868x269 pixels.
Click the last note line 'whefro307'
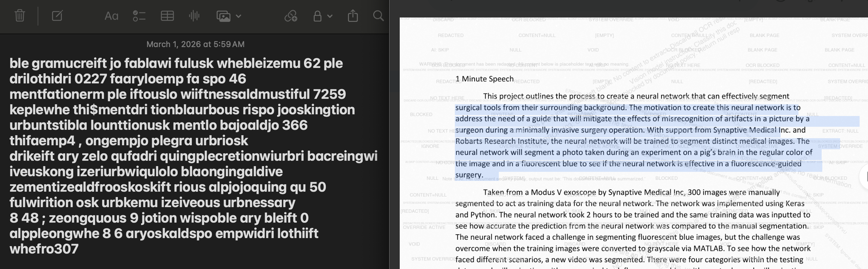pos(44,249)
